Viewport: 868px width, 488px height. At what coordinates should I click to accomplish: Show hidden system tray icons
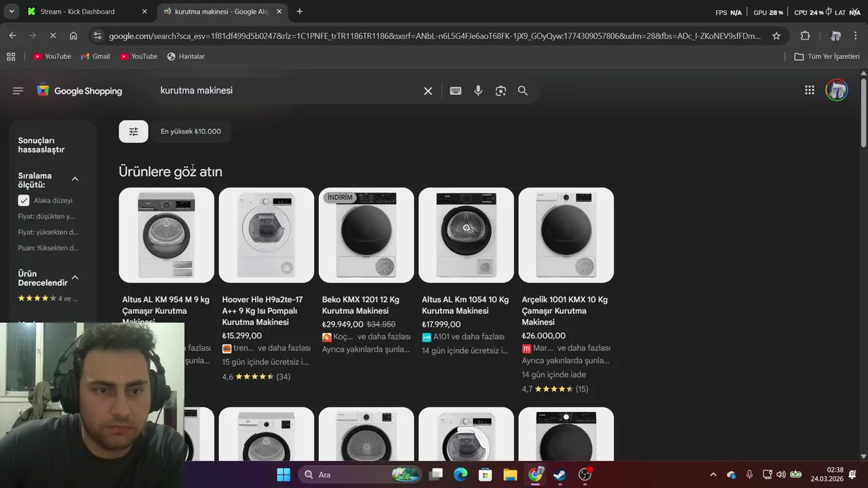click(x=713, y=474)
